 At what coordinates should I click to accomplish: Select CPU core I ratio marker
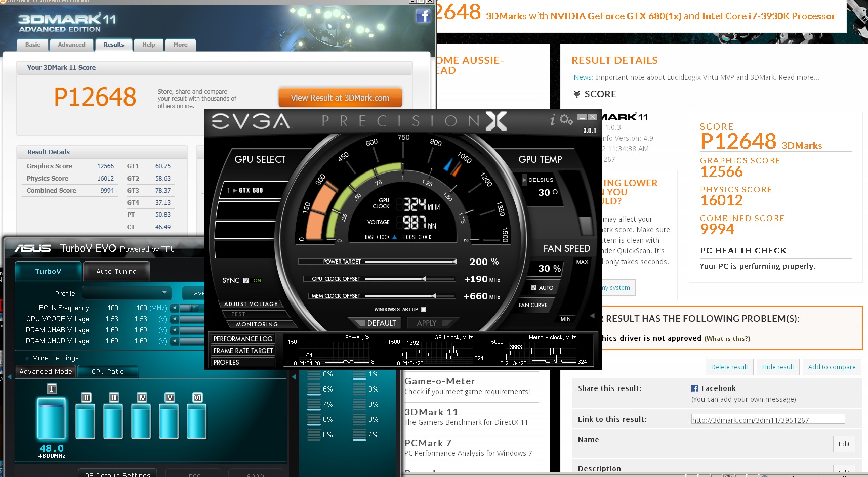coord(52,388)
